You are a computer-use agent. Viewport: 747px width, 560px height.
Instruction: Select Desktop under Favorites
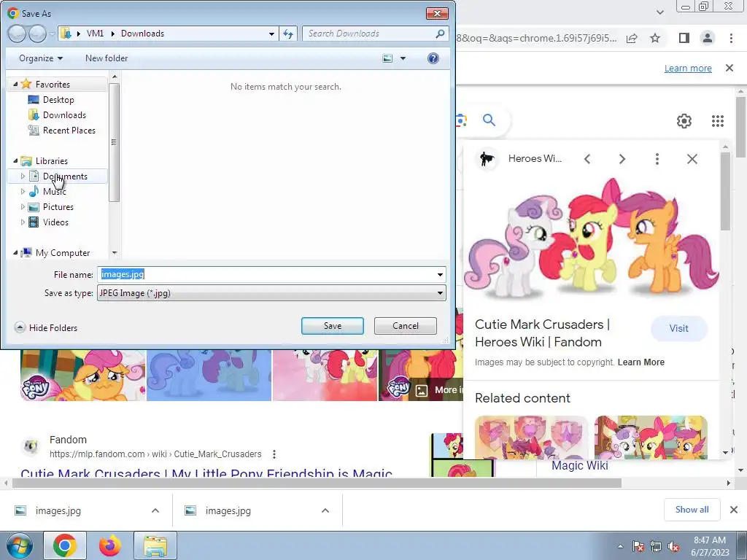click(51, 99)
